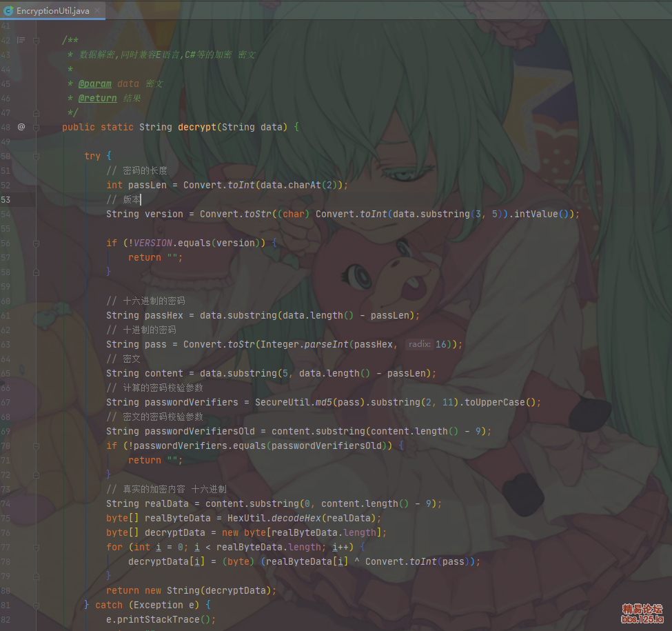Select the EncryptionUtil.java editor tab
Image resolution: width=672 pixels, height=631 pixels.
52,11
